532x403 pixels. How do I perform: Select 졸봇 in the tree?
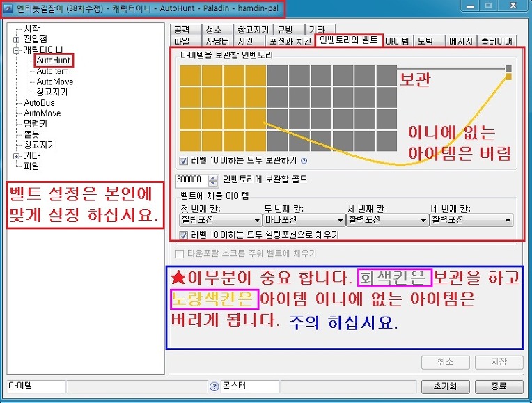pos(31,134)
